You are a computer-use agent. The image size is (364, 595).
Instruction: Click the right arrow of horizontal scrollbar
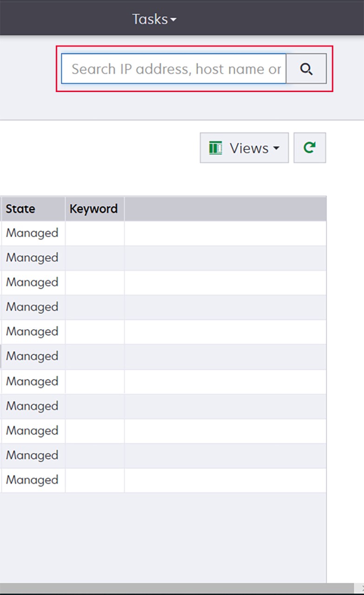(x=361, y=588)
